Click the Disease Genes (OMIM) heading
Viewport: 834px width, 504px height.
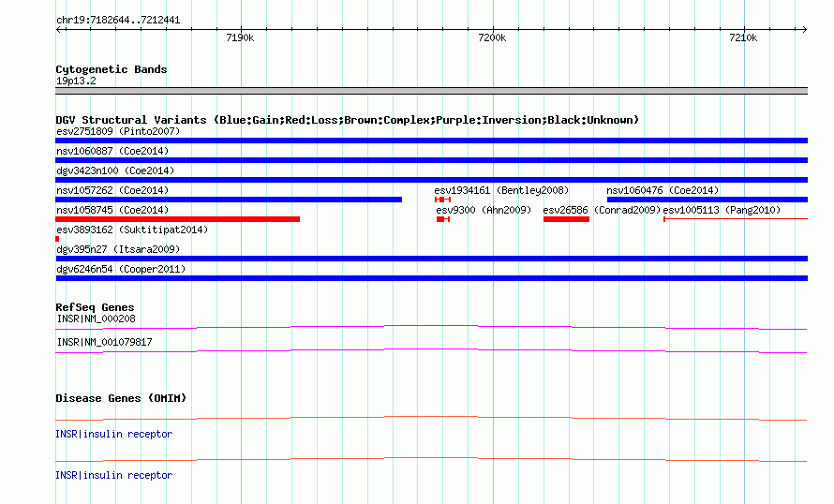pyautogui.click(x=121, y=398)
